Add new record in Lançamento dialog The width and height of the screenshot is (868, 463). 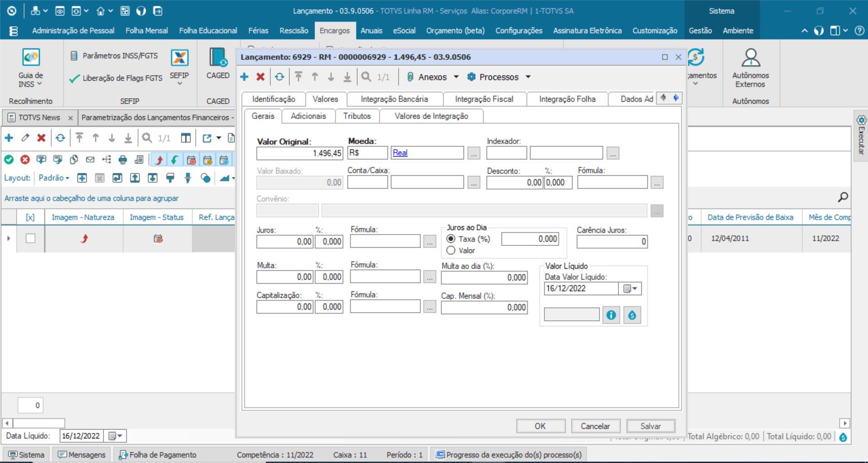coord(244,77)
